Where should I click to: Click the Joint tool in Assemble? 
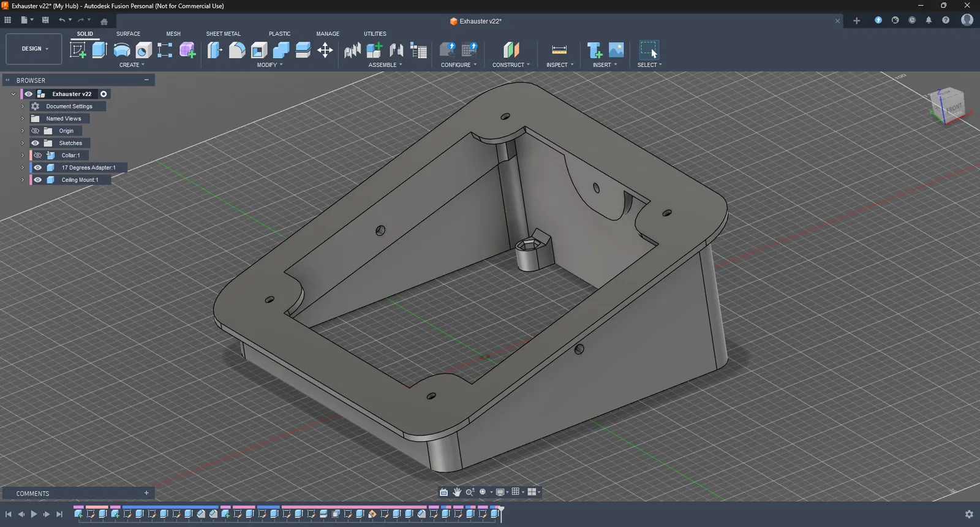[x=396, y=50]
